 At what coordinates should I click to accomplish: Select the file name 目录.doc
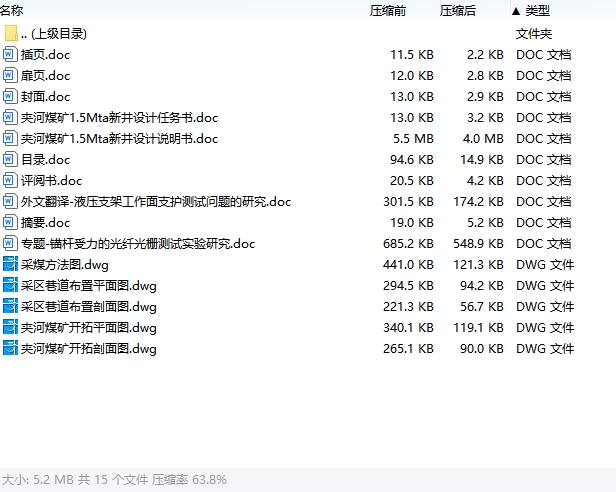[46, 160]
